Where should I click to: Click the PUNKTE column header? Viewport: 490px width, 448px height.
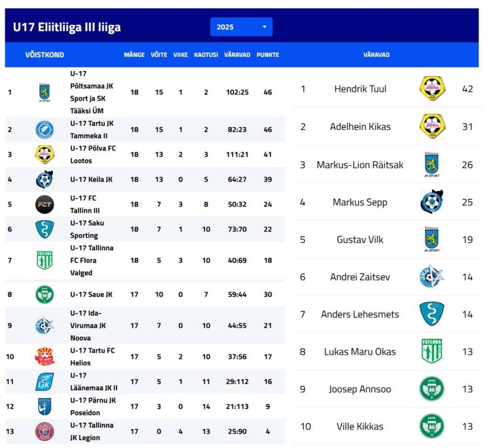pyautogui.click(x=267, y=55)
